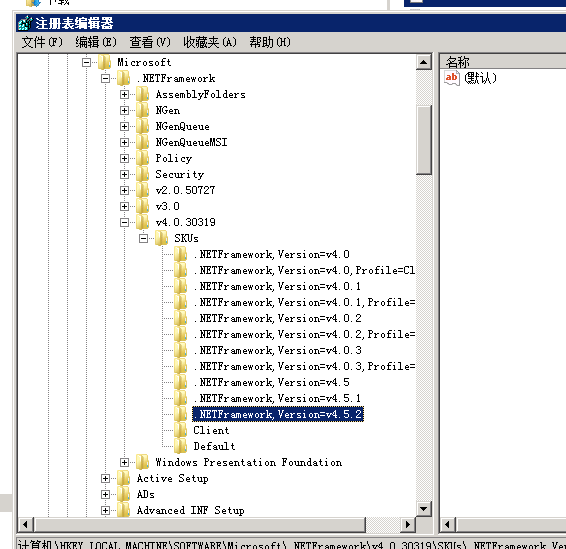566x549 pixels.
Task: Collapse the .NETFramework tree node
Action: (x=105, y=78)
